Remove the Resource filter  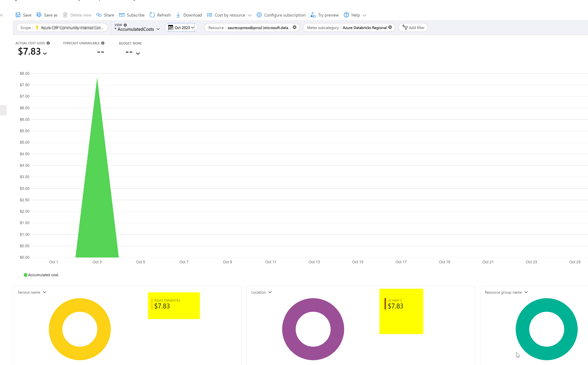click(295, 27)
